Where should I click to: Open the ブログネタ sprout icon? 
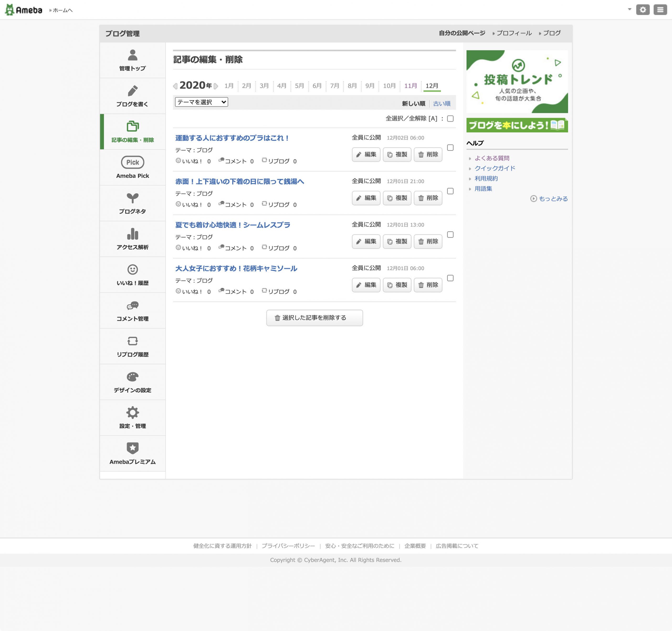point(133,198)
